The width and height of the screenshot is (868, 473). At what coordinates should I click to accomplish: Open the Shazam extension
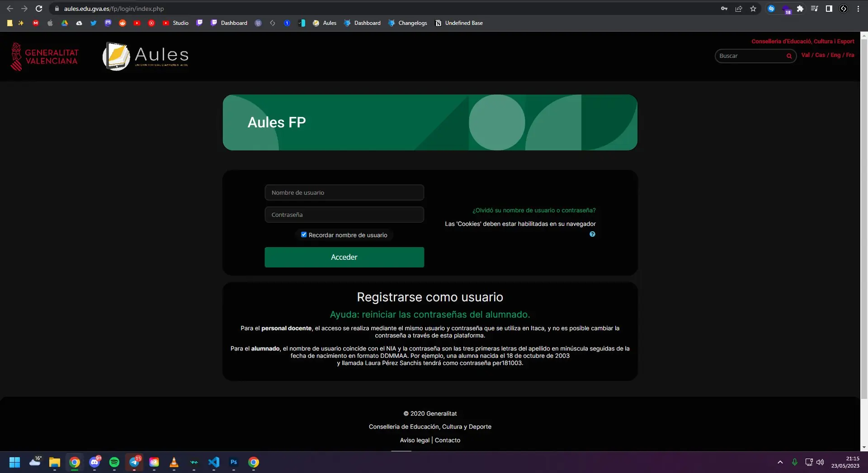(771, 9)
